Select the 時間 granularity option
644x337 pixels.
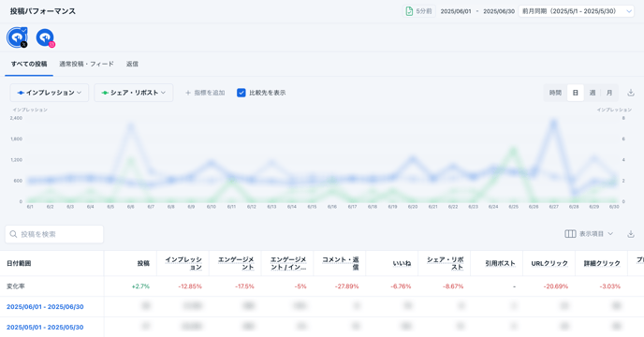[x=555, y=93]
